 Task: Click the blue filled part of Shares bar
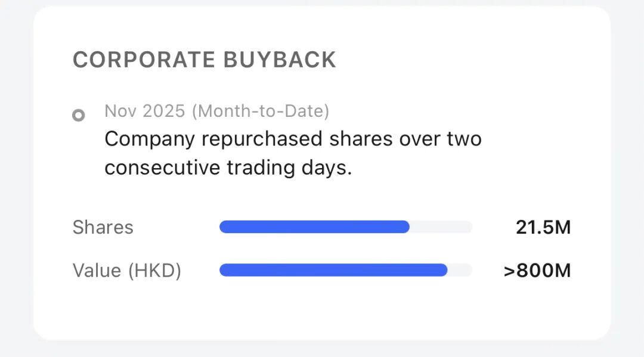pyautogui.click(x=314, y=227)
